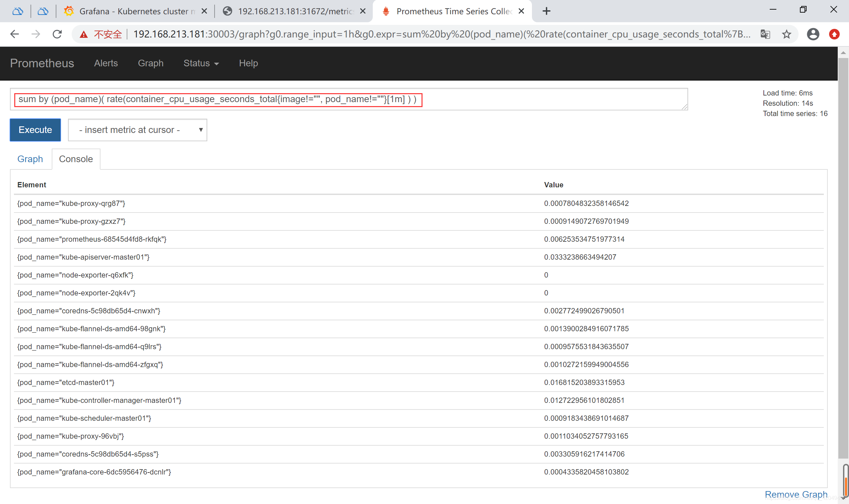Image resolution: width=849 pixels, height=504 pixels.
Task: Minimize the browser window
Action: point(773,10)
